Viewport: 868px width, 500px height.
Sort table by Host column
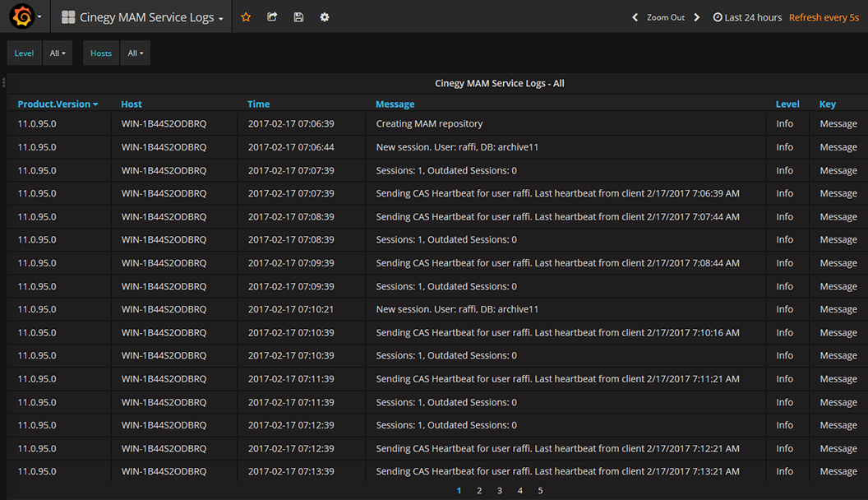pos(132,104)
